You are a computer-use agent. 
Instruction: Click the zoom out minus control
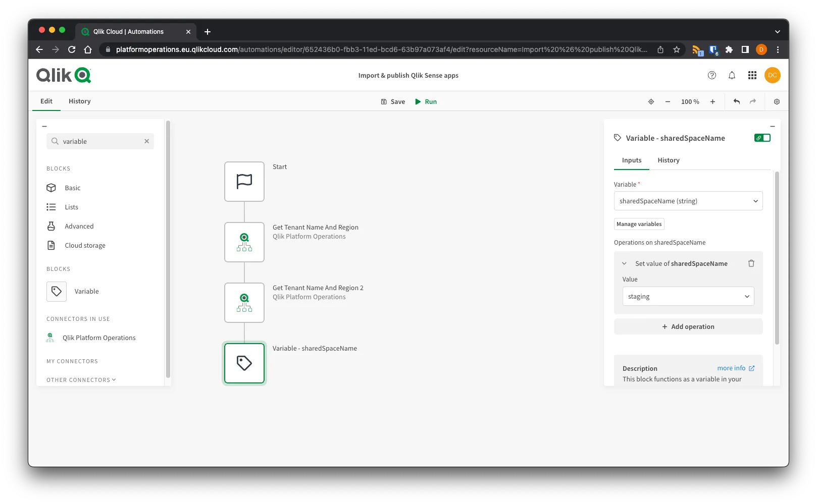point(668,101)
